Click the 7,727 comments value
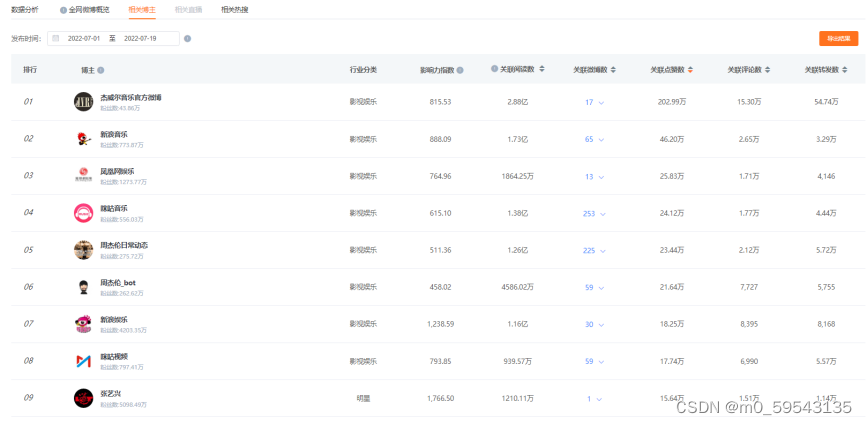Screen dimensions: 867x425 coord(749,287)
